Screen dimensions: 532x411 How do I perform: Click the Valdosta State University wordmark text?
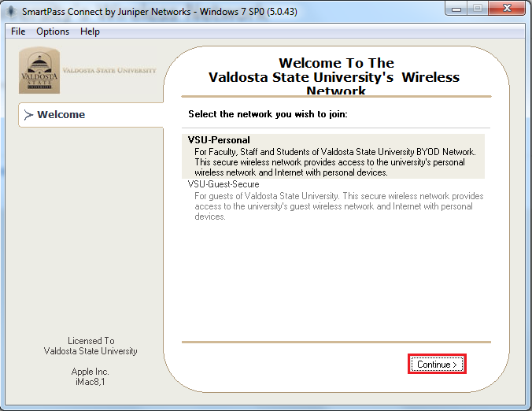tap(109, 70)
